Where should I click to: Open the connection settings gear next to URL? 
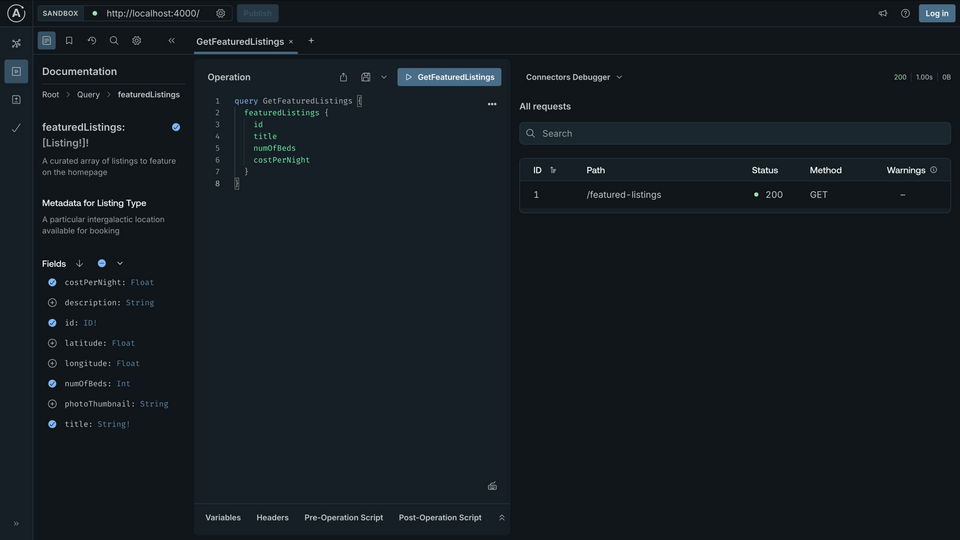point(221,13)
